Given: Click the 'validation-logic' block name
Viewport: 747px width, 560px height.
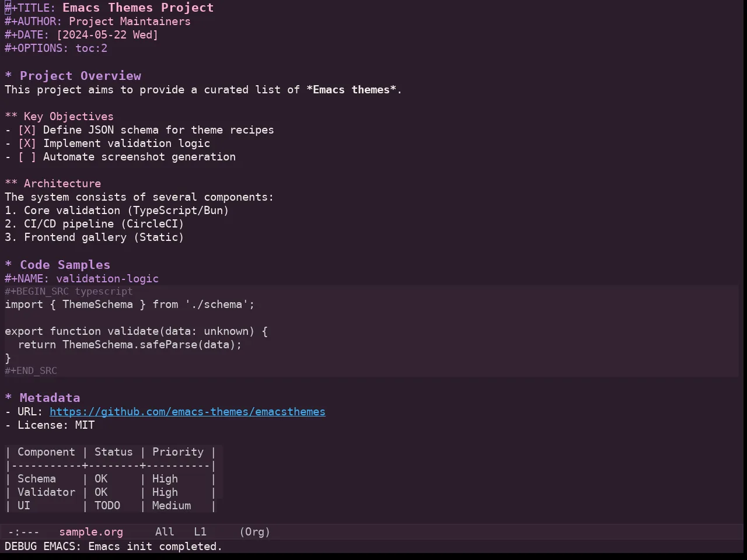Looking at the screenshot, I should tap(107, 279).
